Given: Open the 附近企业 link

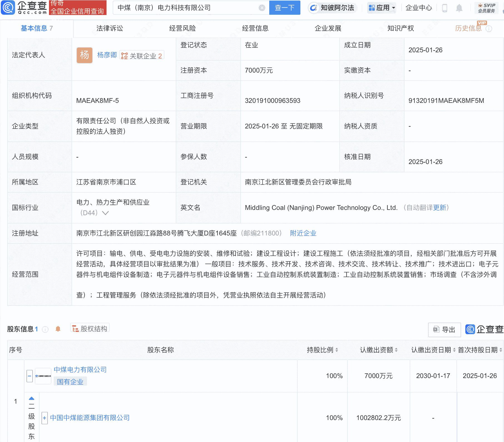Looking at the screenshot, I should (x=303, y=233).
